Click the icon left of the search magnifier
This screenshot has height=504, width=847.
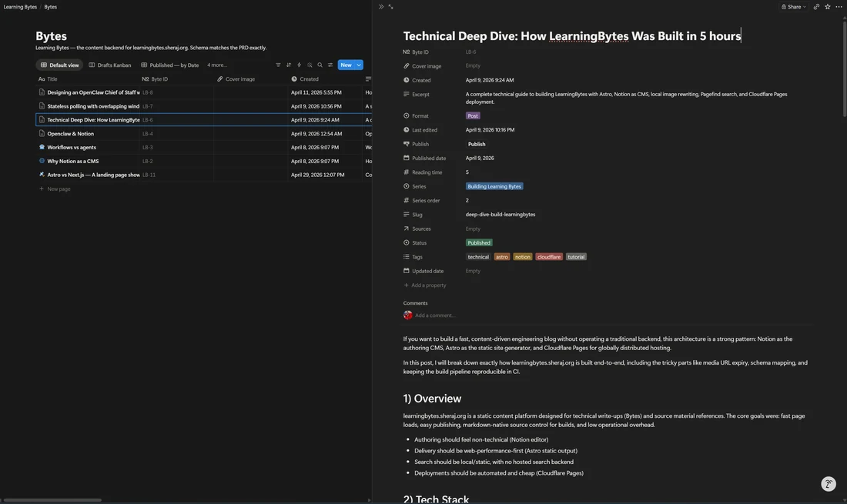tap(310, 65)
